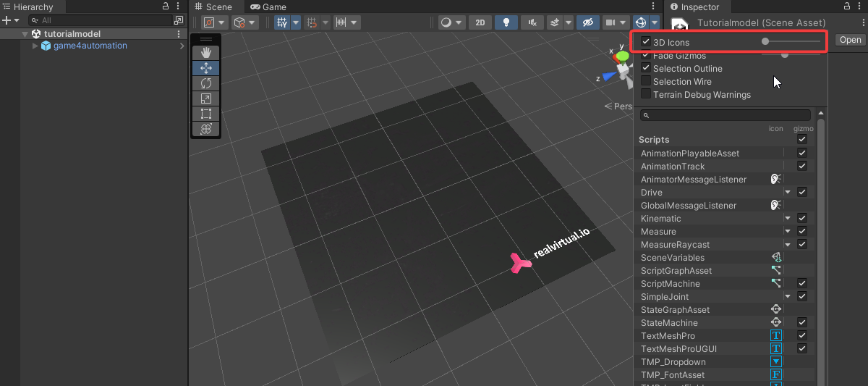
Task: Toggle scene lighting lightbulb icon
Action: [x=506, y=22]
